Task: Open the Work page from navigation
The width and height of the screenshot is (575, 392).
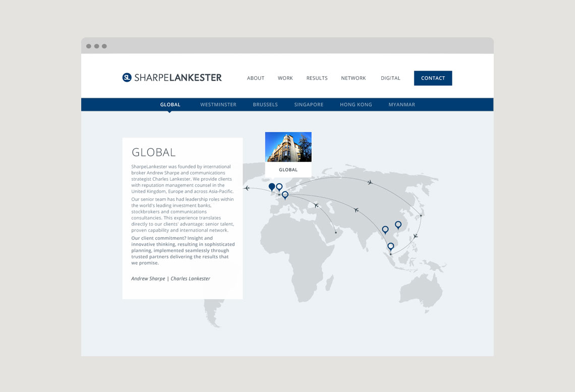Action: tap(285, 78)
